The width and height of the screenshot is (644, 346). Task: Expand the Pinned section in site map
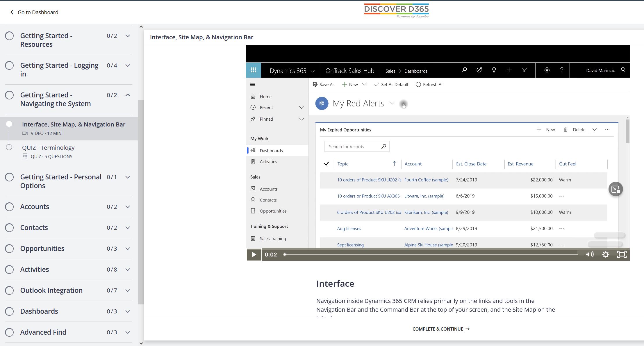tap(301, 119)
